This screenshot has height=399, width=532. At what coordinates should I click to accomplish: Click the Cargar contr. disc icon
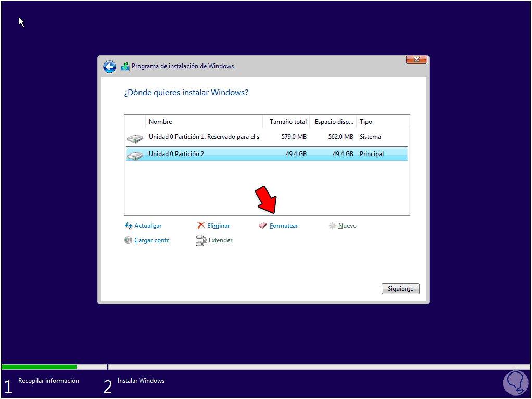(x=128, y=240)
